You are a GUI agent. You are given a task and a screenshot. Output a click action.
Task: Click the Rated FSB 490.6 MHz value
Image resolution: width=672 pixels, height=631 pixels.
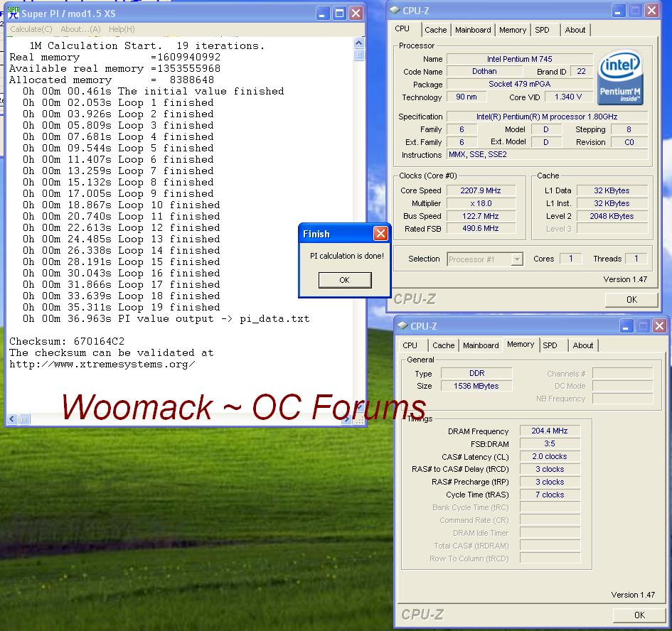[x=481, y=228]
